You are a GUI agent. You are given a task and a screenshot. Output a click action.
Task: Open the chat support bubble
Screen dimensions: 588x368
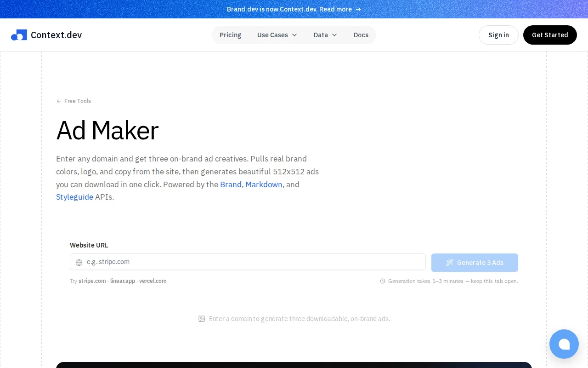(x=564, y=344)
